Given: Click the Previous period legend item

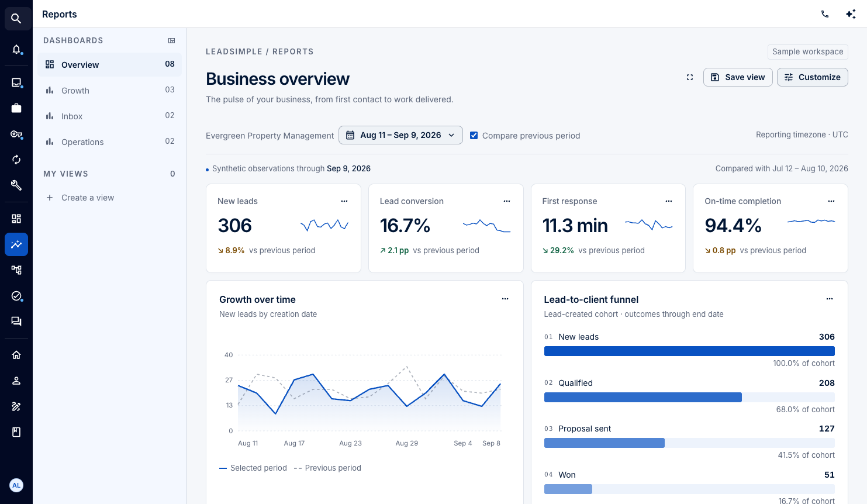Looking at the screenshot, I should coord(327,468).
